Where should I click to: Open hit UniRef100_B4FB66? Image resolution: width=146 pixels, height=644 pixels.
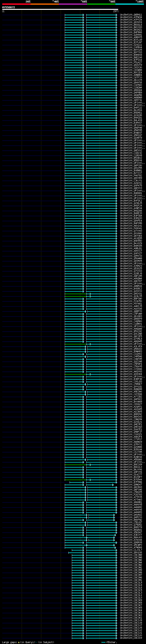click(131, 32)
